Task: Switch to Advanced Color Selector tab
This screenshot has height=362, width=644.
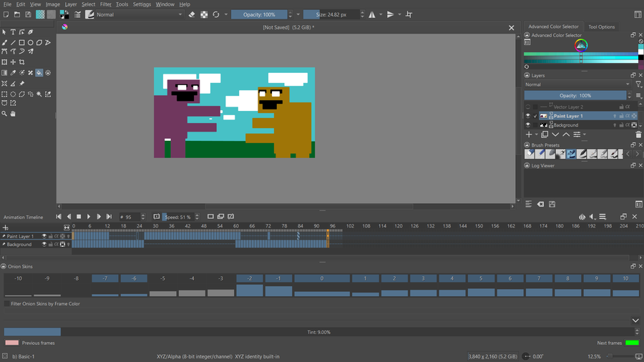Action: point(553,26)
